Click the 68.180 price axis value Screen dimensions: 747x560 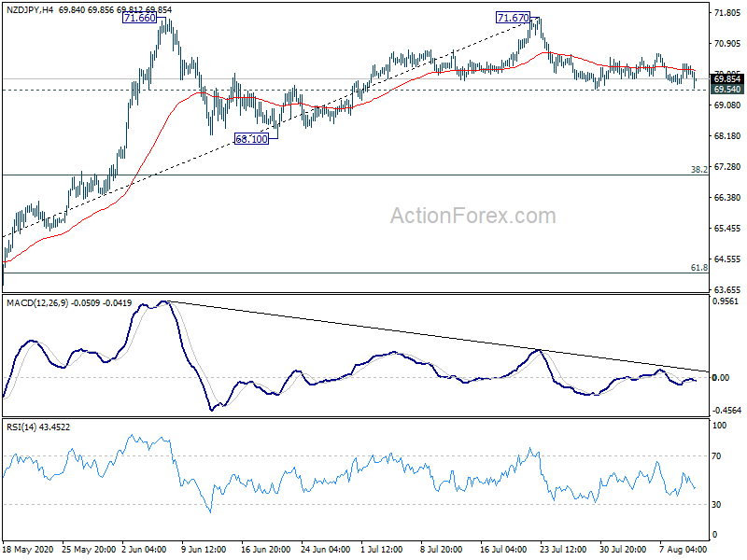727,136
